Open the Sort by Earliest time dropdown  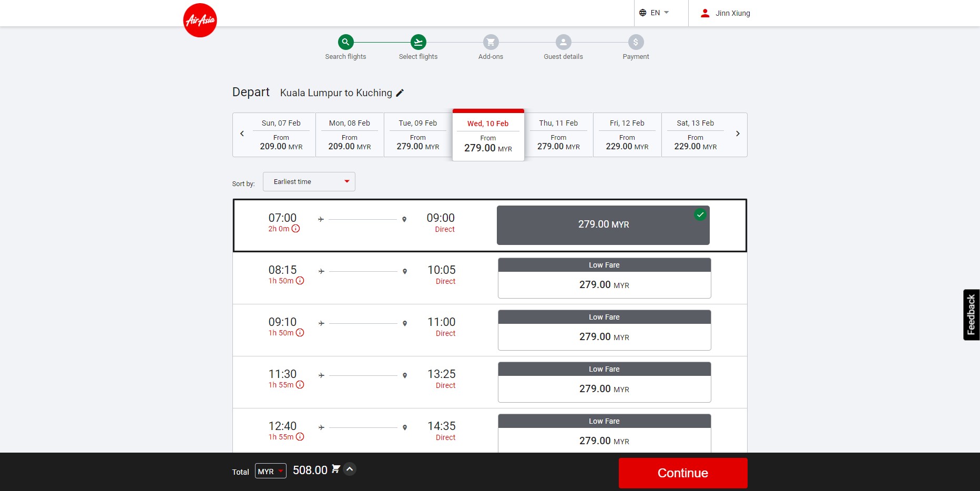[309, 182]
